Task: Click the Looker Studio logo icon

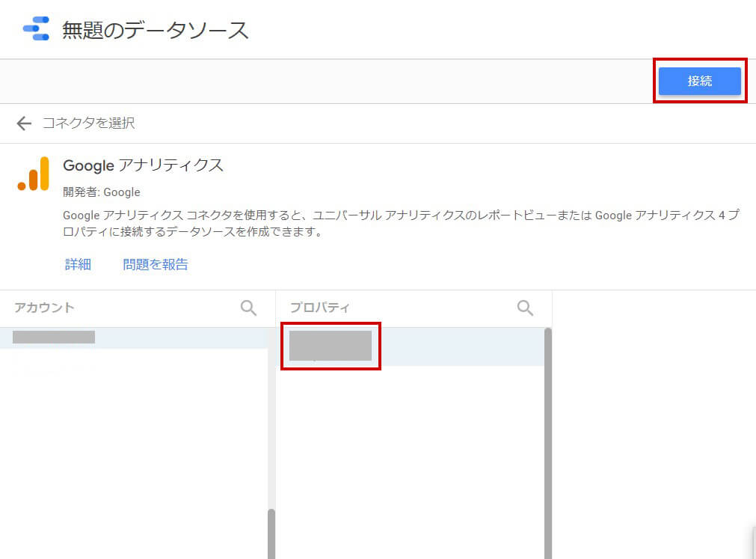Action: click(36, 29)
